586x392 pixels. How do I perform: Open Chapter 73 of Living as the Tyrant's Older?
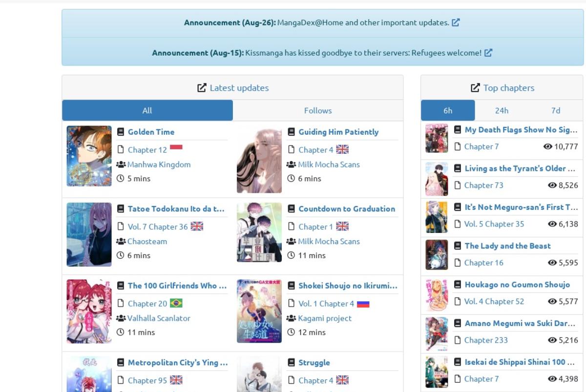483,185
